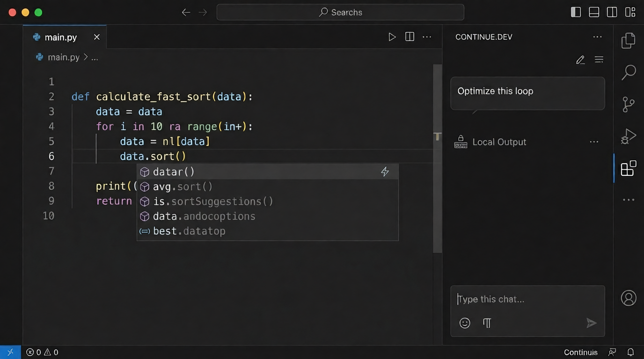
Task: Click main.py in the breadcrumb
Action: [x=64, y=57]
